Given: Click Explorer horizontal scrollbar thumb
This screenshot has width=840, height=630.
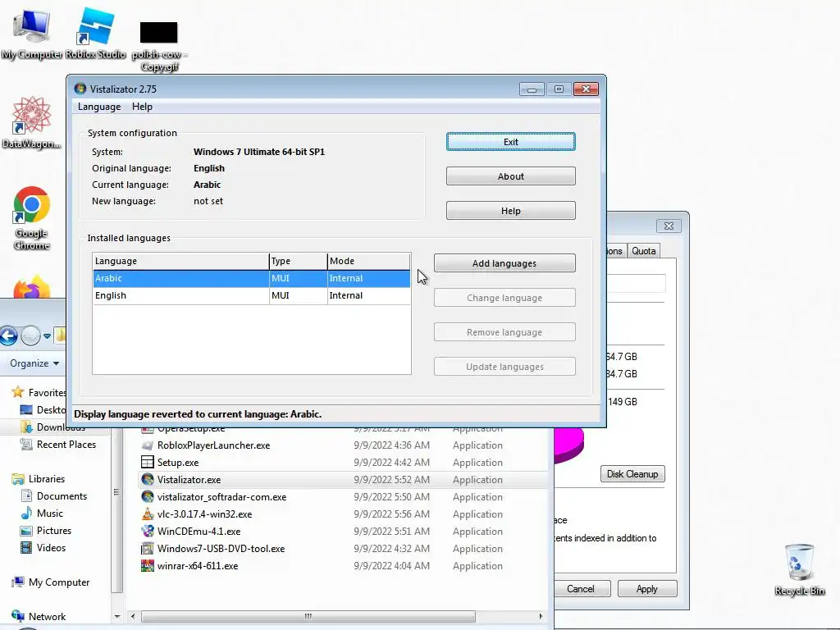Looking at the screenshot, I should pos(308,616).
